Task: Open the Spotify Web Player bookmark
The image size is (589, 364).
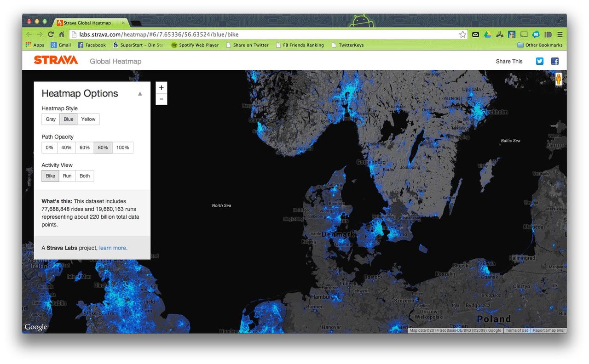Action: coord(195,45)
